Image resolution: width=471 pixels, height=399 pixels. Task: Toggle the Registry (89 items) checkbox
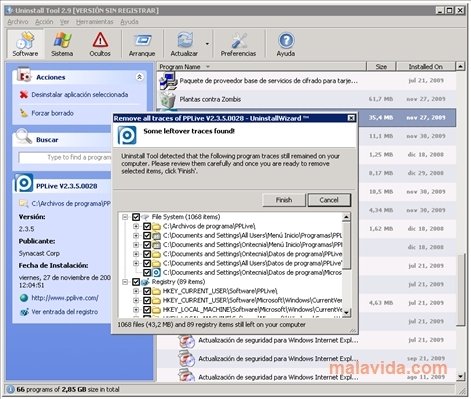click(136, 282)
